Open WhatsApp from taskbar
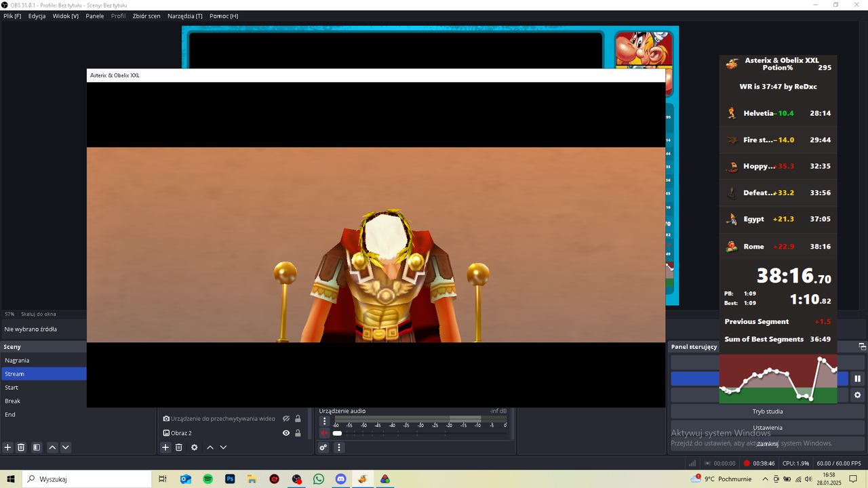The height and width of the screenshot is (488, 868). (x=319, y=479)
